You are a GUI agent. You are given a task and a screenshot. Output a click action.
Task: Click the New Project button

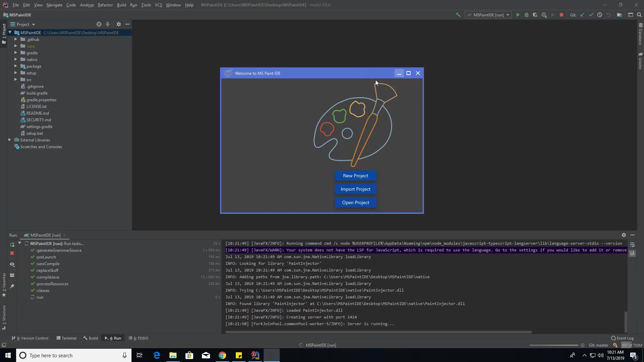point(356,176)
